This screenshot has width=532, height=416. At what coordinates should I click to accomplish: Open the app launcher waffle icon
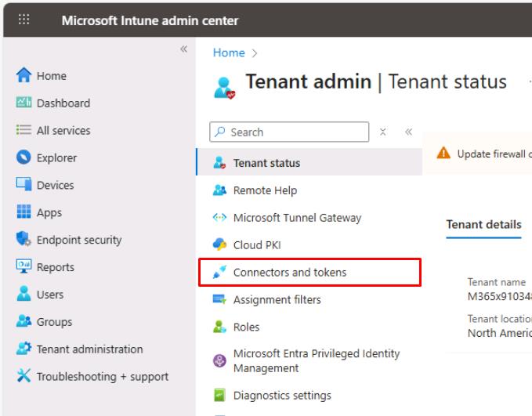click(24, 20)
